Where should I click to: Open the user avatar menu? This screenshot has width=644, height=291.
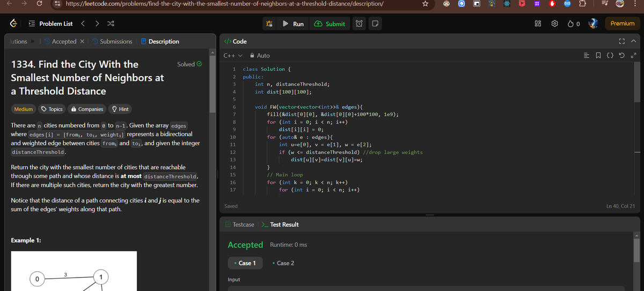[x=593, y=24]
